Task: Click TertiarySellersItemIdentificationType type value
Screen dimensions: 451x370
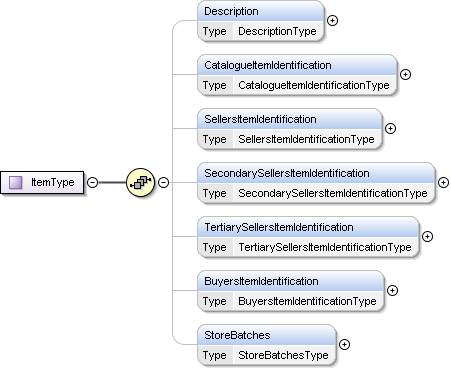Action: pyautogui.click(x=325, y=247)
